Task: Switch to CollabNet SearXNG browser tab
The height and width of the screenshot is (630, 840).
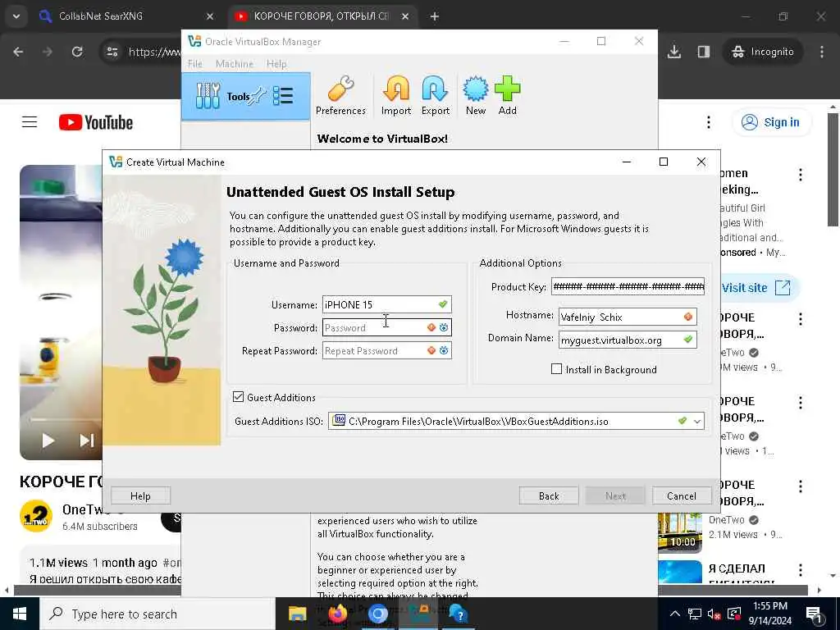Action: [126, 16]
